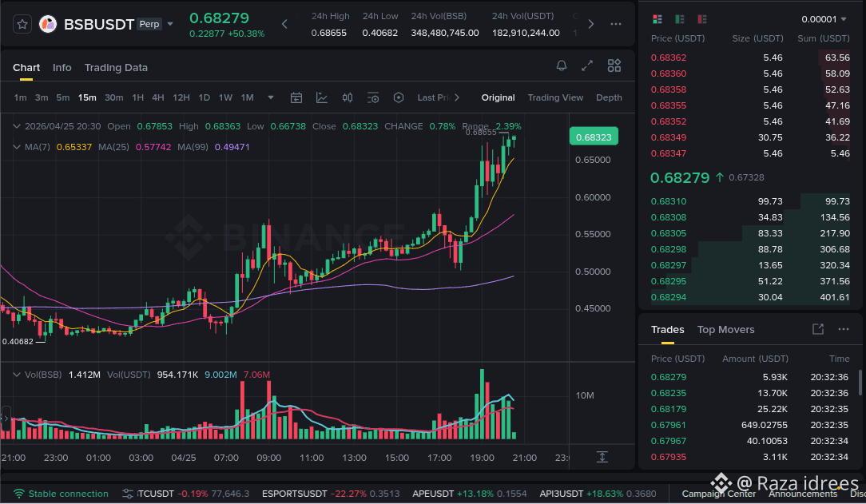Collapse the Vol(BSB) indicator legend
The width and height of the screenshot is (866, 504).
[x=17, y=375]
